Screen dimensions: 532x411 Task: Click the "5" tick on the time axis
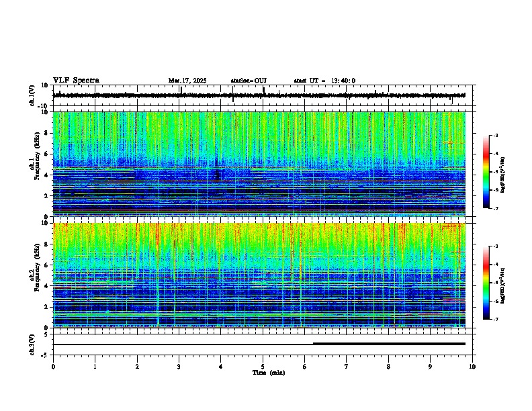pyautogui.click(x=263, y=367)
